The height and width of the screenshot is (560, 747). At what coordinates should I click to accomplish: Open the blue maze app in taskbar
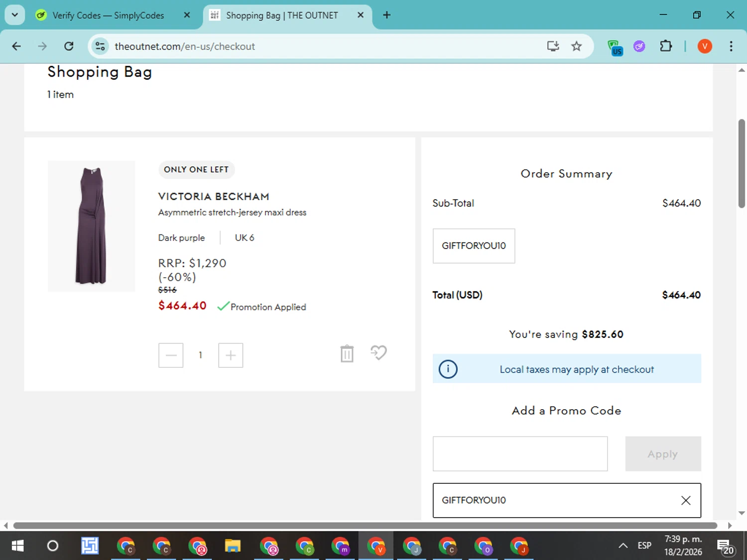pos(90,546)
